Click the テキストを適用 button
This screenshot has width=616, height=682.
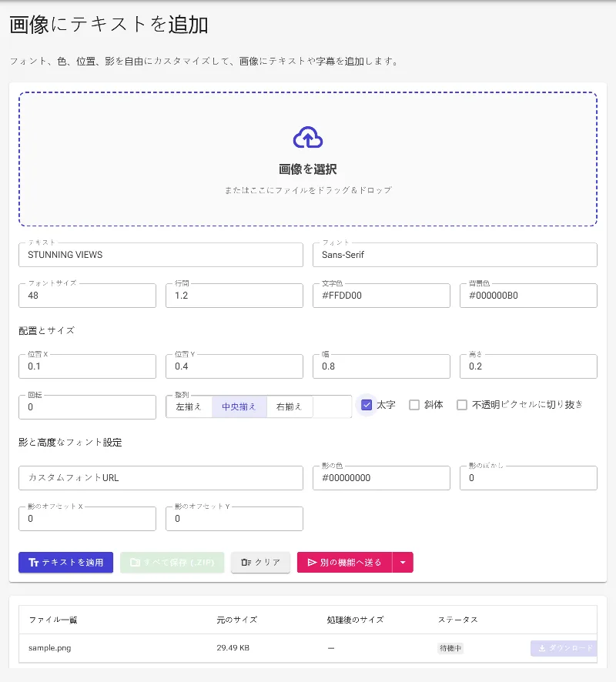click(65, 563)
